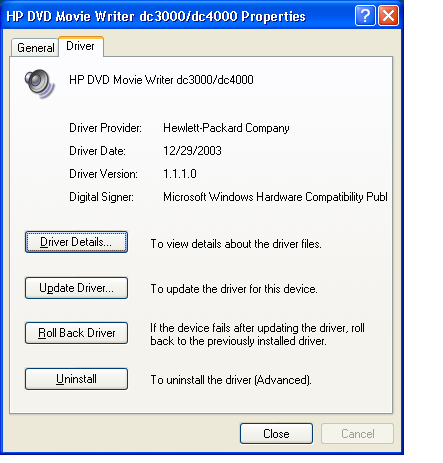The width and height of the screenshot is (443, 463).
Task: Click the Close button
Action: [x=276, y=434]
